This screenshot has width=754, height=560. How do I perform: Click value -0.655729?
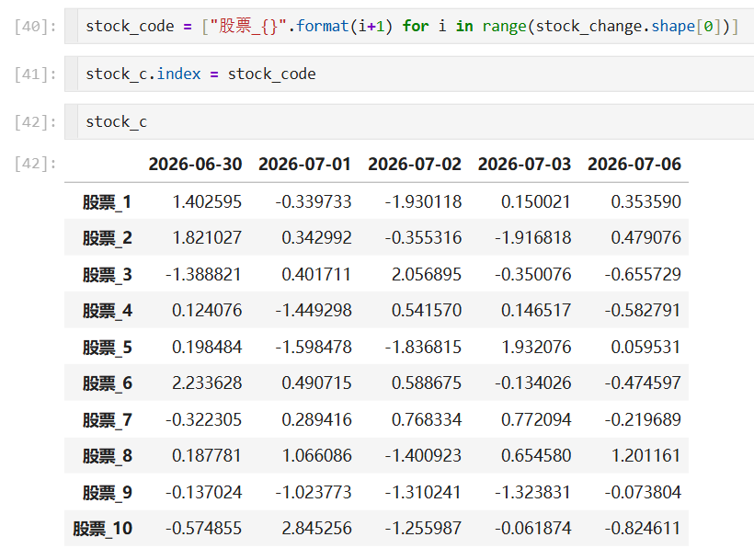click(x=643, y=274)
